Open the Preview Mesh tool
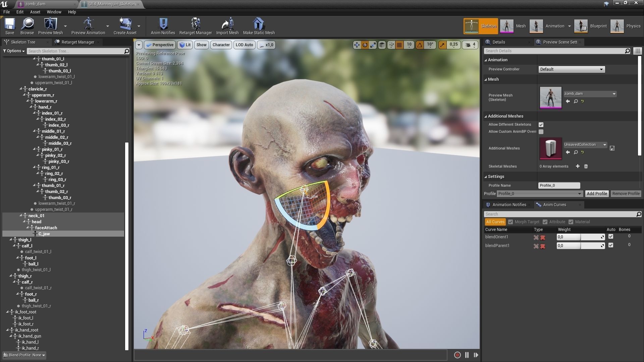Screen dimensions: 644x362 (x=51, y=26)
